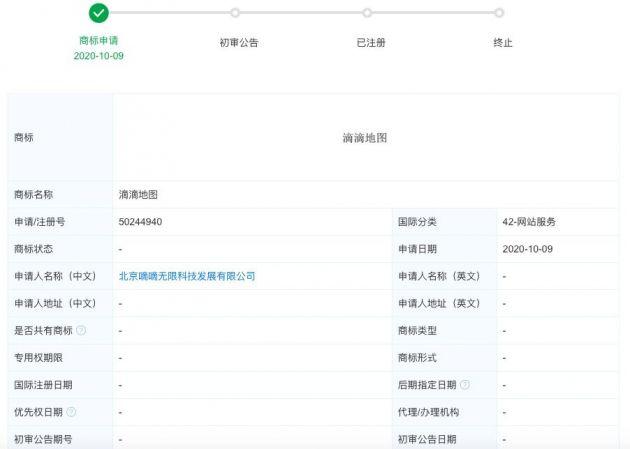Select the value 42-网站服务
Viewport: 630px width, 449px height.
(x=528, y=222)
